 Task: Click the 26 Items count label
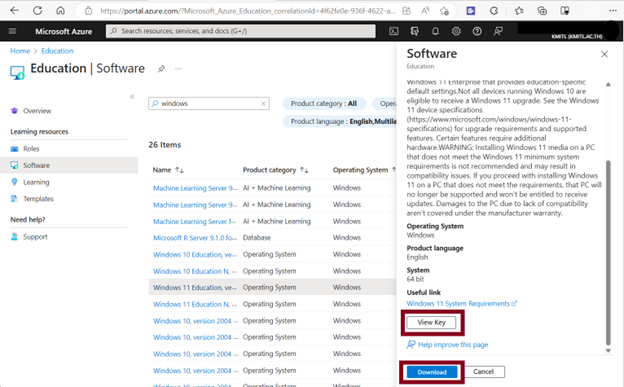point(165,145)
